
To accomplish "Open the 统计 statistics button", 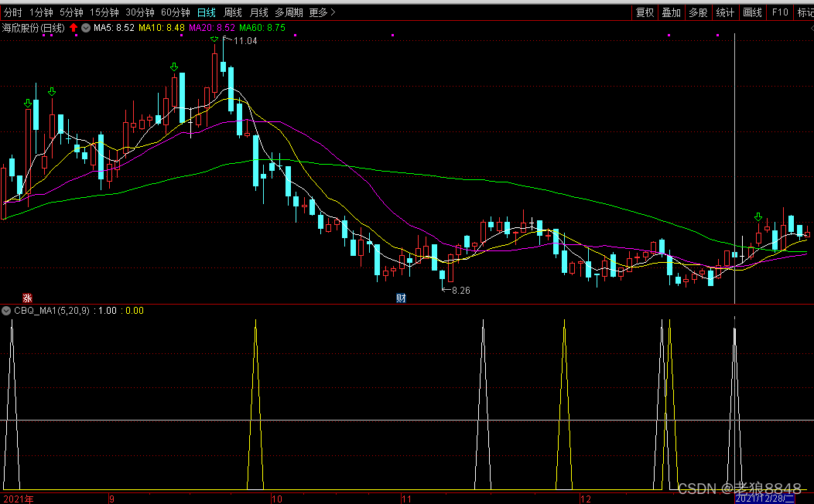I will [725, 12].
